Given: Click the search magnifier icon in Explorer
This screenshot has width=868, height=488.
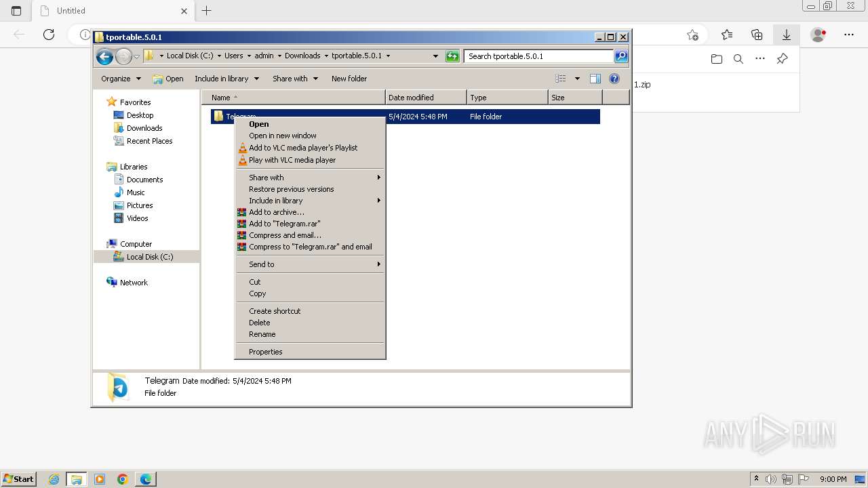Looking at the screenshot, I should (621, 56).
